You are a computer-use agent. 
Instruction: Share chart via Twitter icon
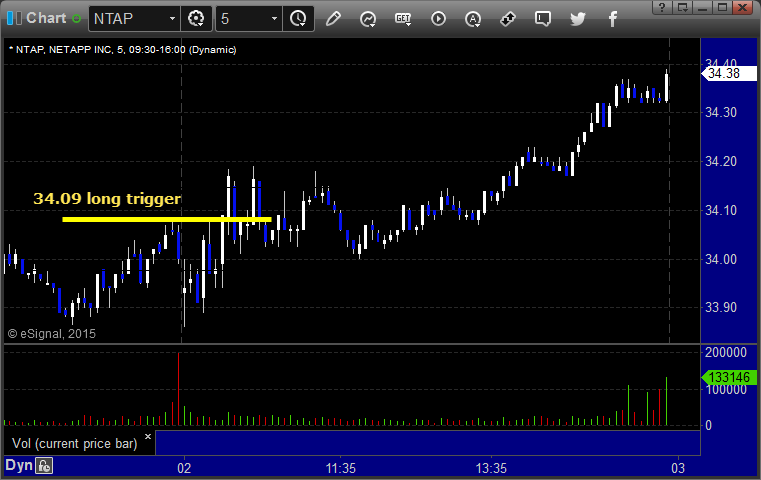[578, 19]
